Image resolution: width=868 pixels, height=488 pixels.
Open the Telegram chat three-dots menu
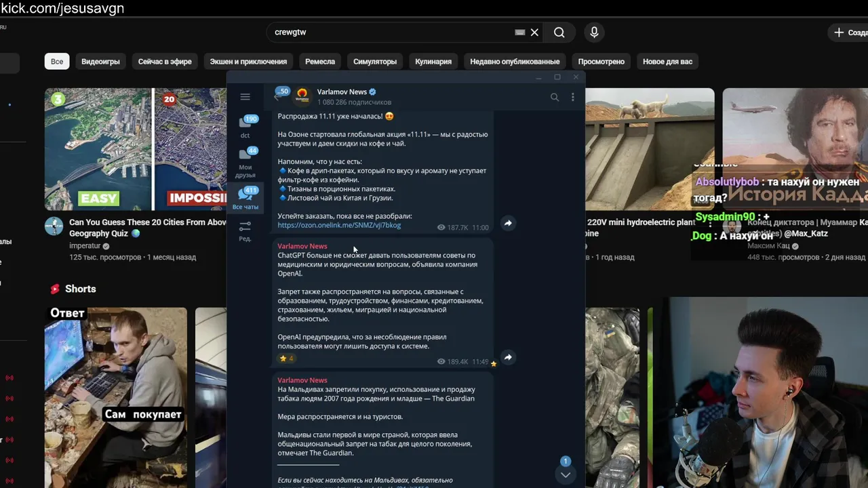coord(572,97)
